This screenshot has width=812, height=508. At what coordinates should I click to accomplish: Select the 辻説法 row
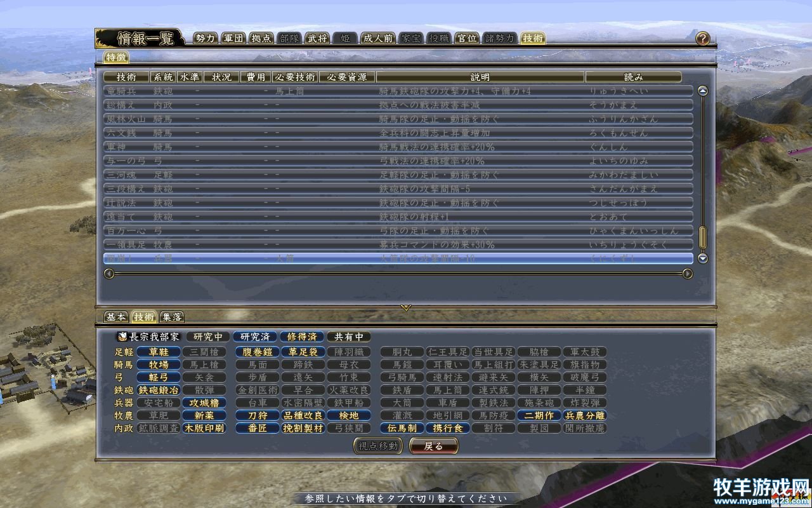(x=398, y=203)
